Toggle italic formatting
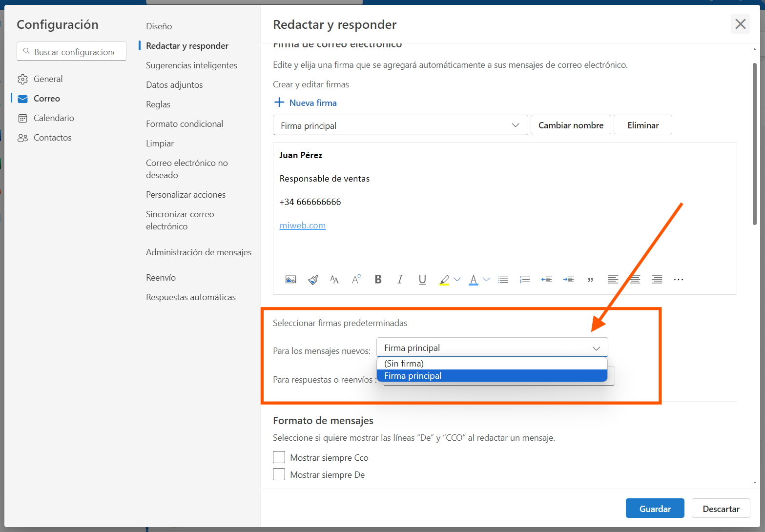Viewport: 765px width, 532px height. click(x=400, y=279)
